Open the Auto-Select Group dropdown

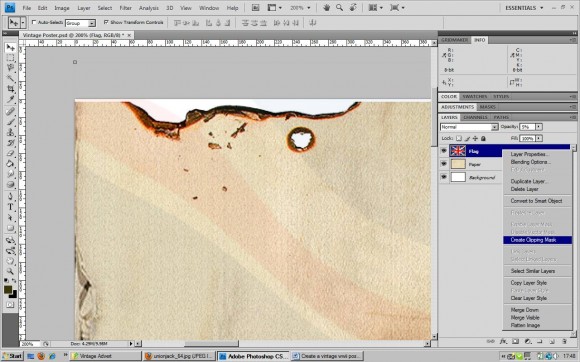92,23
